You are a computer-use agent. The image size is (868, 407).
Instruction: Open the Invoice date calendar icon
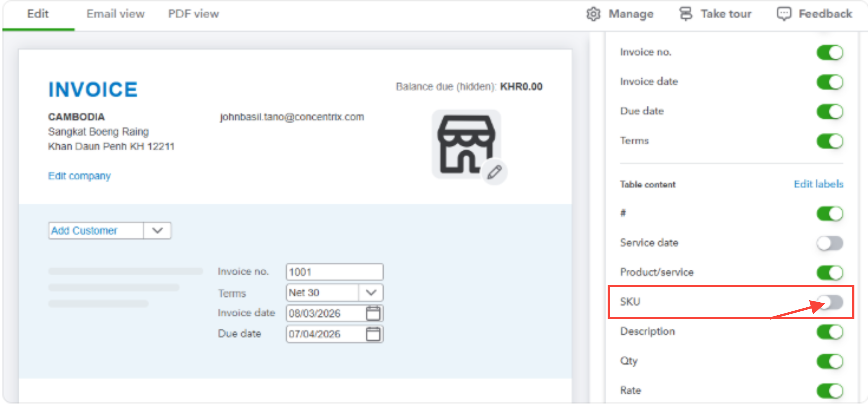click(x=373, y=313)
